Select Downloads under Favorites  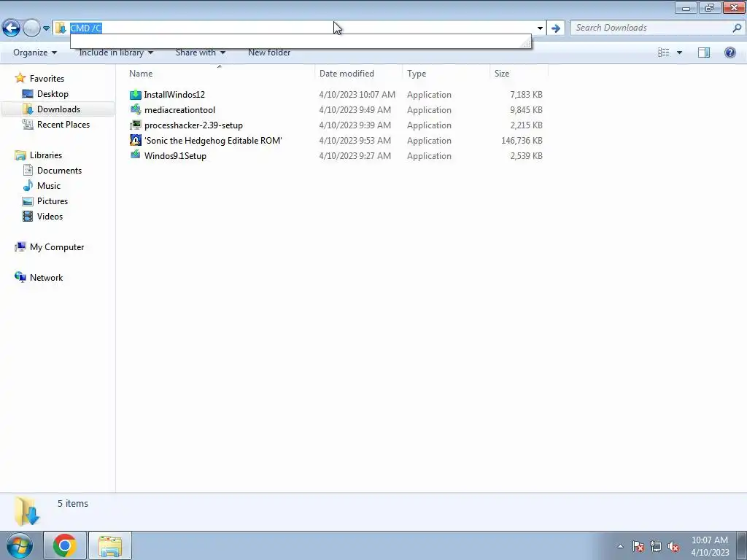pos(58,109)
